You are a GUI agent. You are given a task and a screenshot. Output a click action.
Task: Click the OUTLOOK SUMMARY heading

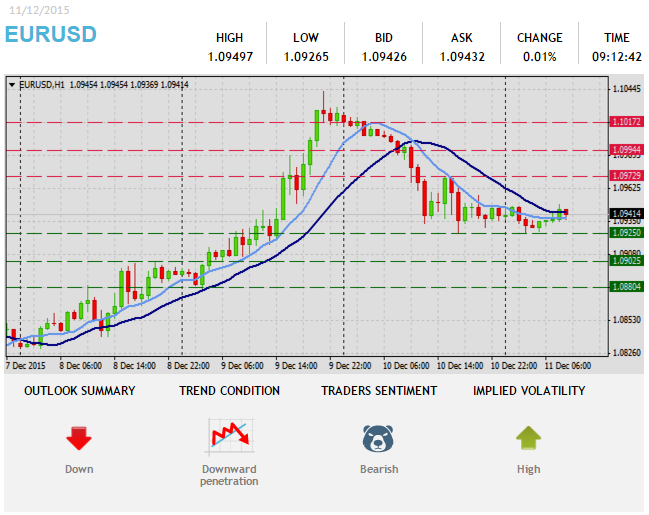79,391
